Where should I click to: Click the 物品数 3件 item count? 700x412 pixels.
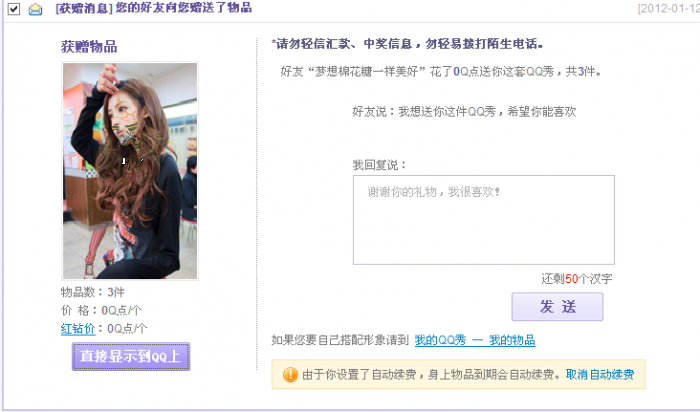pos(93,292)
